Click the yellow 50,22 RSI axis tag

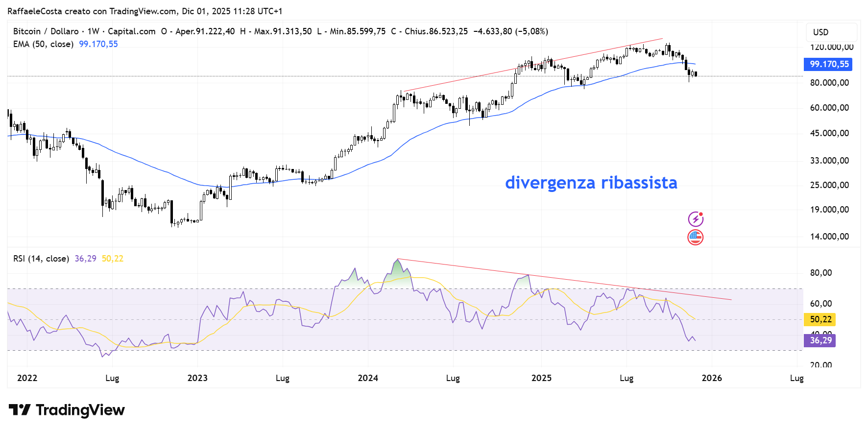820,319
